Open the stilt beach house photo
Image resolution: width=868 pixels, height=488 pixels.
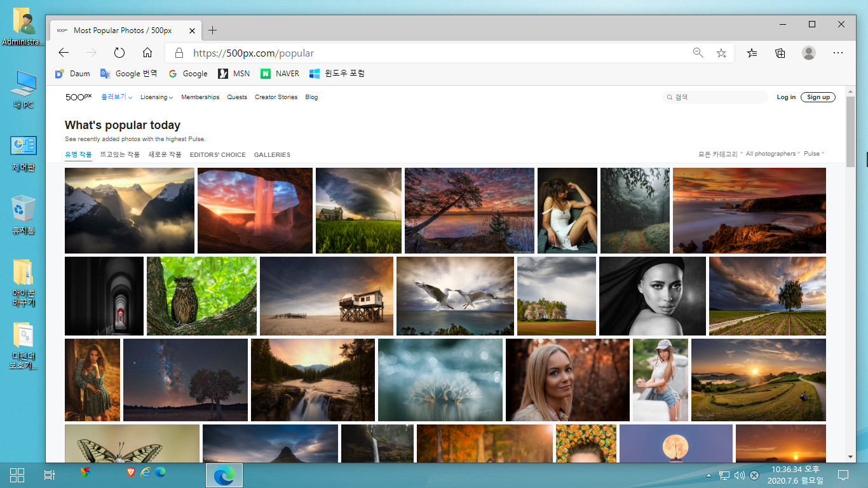click(327, 295)
